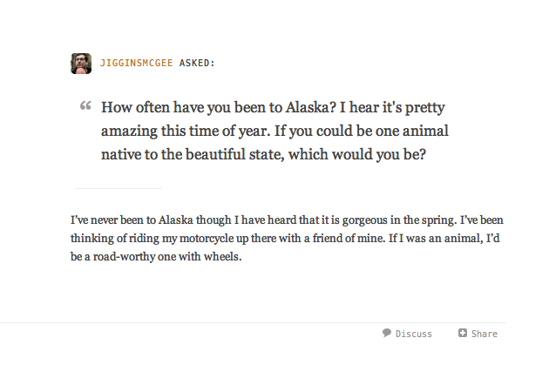Click the Discuss speech bubble icon
549x392 pixels.
(x=387, y=333)
